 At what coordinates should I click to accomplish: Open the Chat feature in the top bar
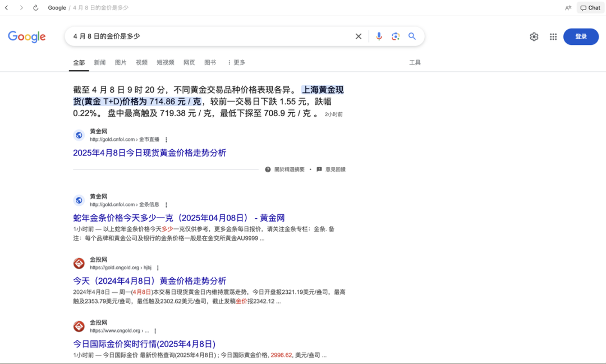coord(590,7)
